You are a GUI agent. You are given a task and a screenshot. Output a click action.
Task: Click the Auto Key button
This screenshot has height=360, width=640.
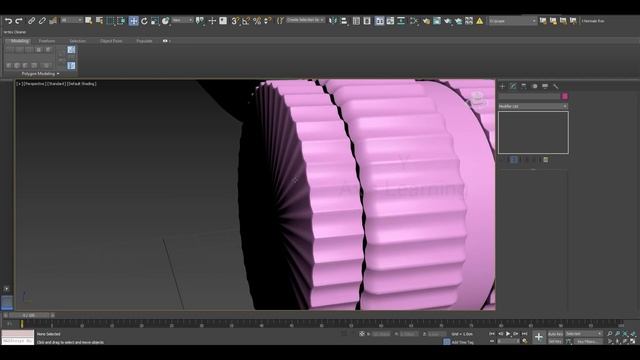click(555, 334)
